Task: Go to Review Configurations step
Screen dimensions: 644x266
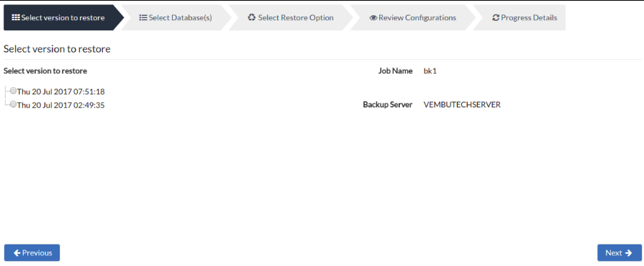Action: coord(413,18)
